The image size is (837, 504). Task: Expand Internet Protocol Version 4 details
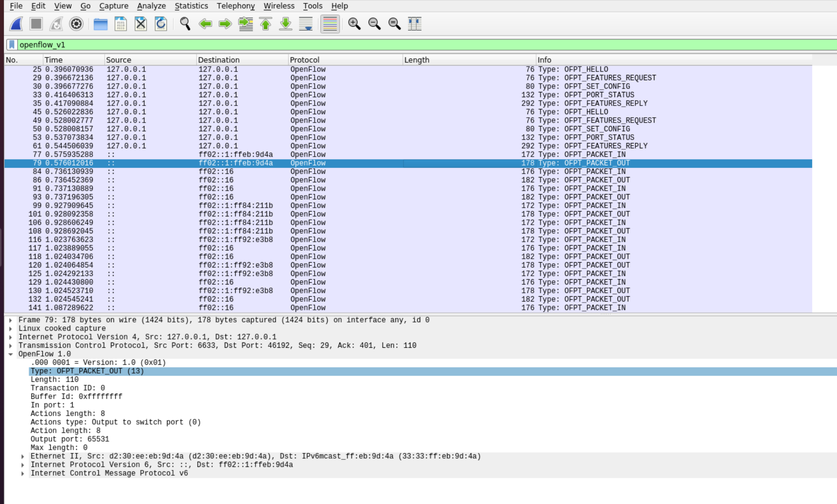[x=10, y=337]
